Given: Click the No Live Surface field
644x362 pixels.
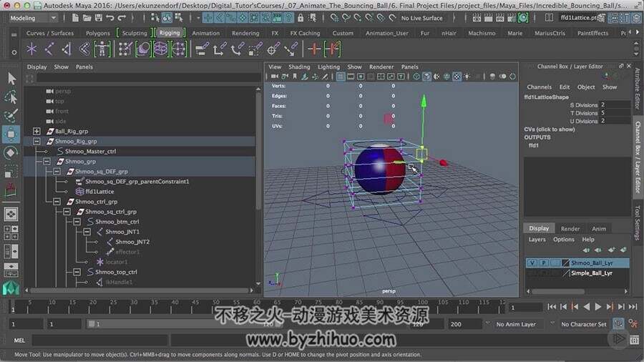Looking at the screenshot, I should click(421, 18).
